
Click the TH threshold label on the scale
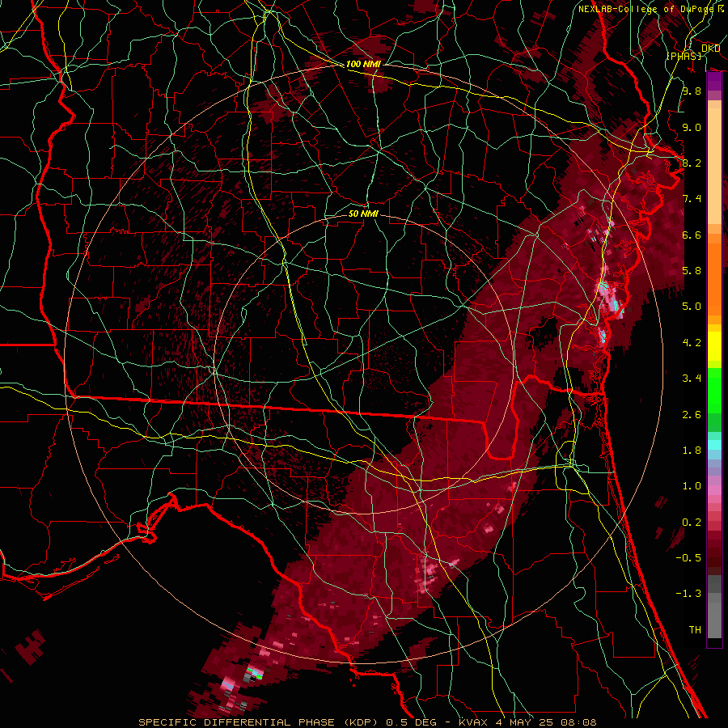click(x=695, y=630)
